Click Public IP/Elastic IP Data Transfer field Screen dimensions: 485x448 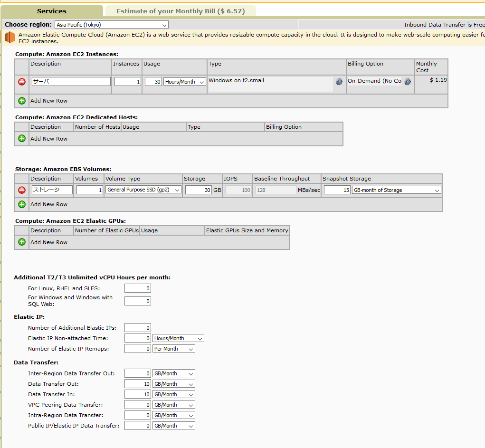pyautogui.click(x=138, y=426)
